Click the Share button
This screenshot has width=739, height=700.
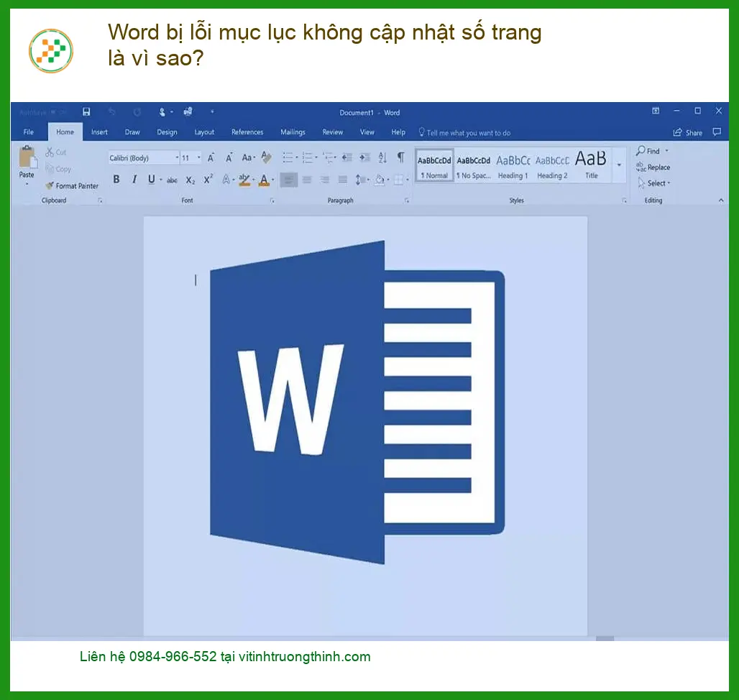click(688, 133)
